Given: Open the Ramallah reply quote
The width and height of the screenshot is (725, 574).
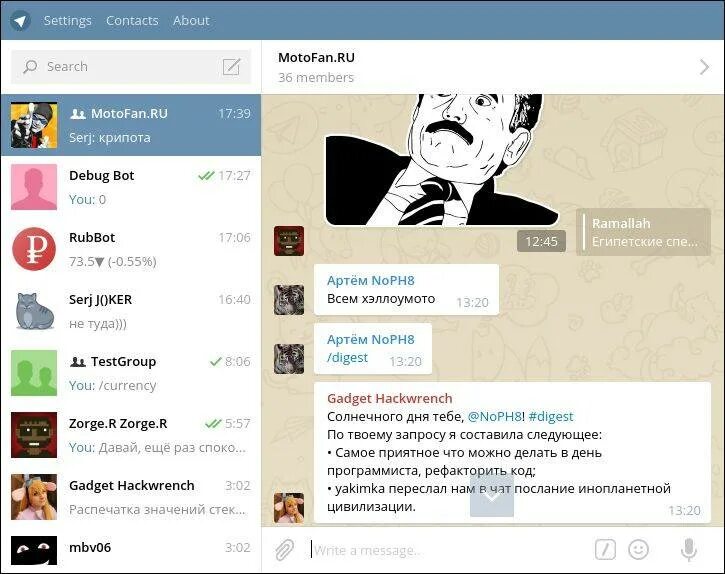Looking at the screenshot, I should tap(643, 232).
